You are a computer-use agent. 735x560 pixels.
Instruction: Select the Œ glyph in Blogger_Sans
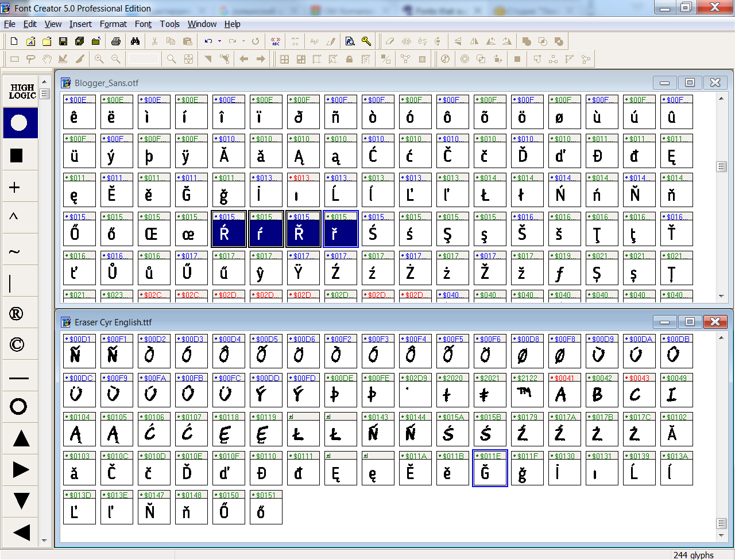pyautogui.click(x=151, y=234)
